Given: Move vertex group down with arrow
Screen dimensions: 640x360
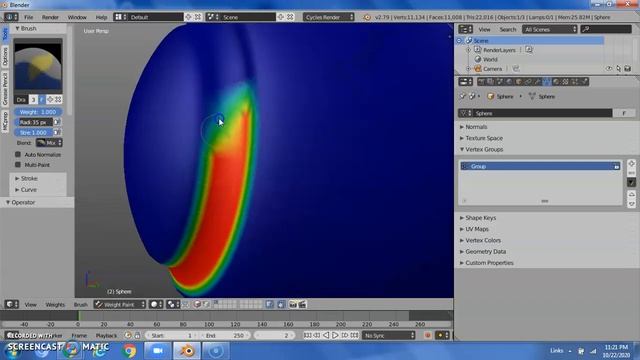Looking at the screenshot, I should click(x=631, y=204).
